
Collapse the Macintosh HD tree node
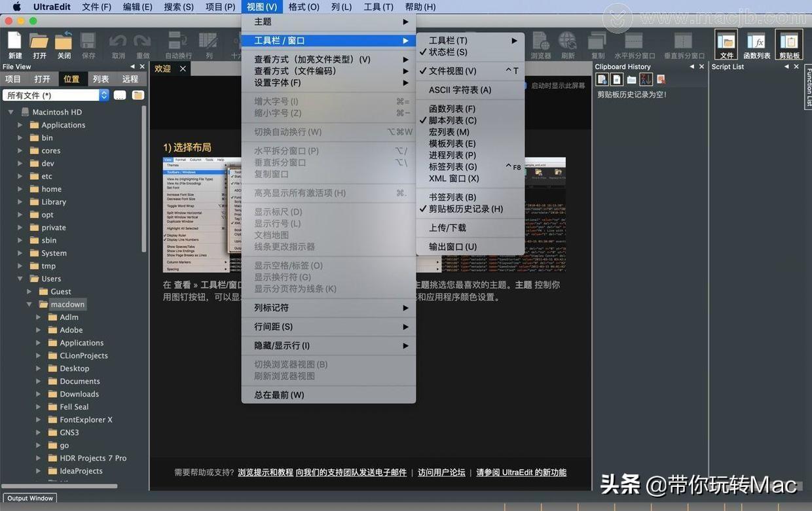(11, 112)
